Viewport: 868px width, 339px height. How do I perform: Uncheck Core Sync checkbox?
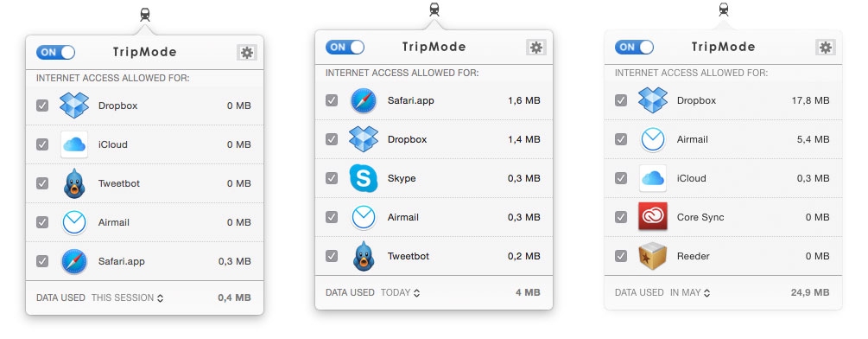pos(621,217)
